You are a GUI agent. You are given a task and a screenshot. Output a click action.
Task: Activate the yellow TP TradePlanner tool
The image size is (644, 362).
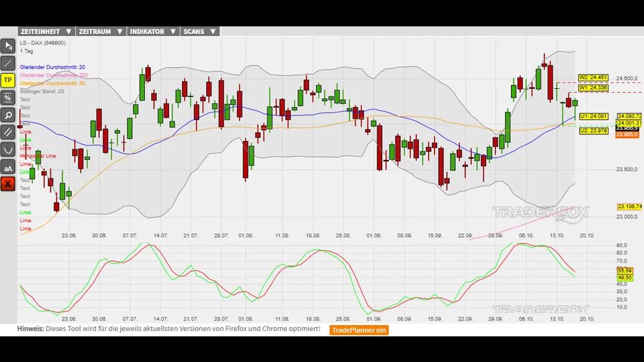(x=8, y=80)
